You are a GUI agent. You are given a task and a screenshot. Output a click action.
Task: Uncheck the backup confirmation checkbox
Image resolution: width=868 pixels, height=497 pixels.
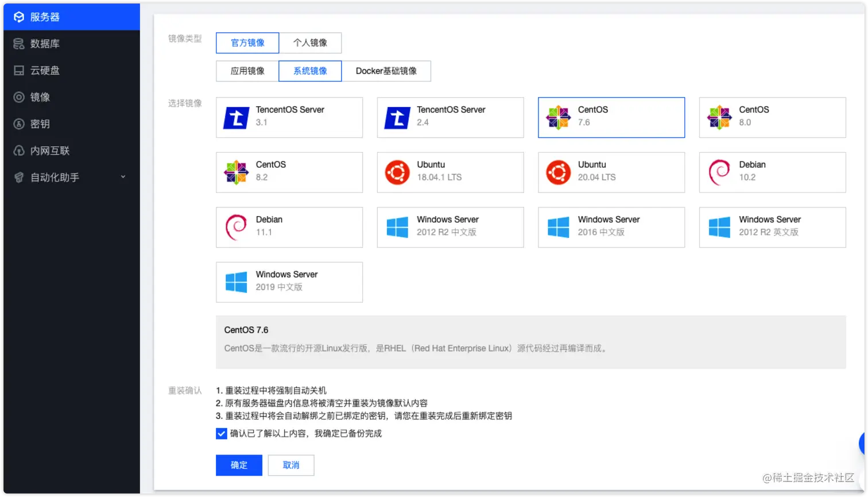point(221,434)
